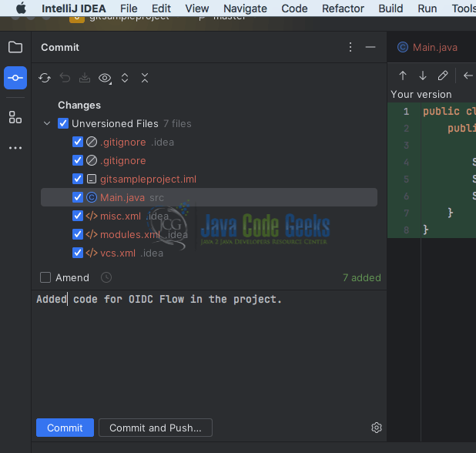Screen dimensions: 476x453
Task: Uncheck vcs.xml checkbox
Action: pos(78,253)
